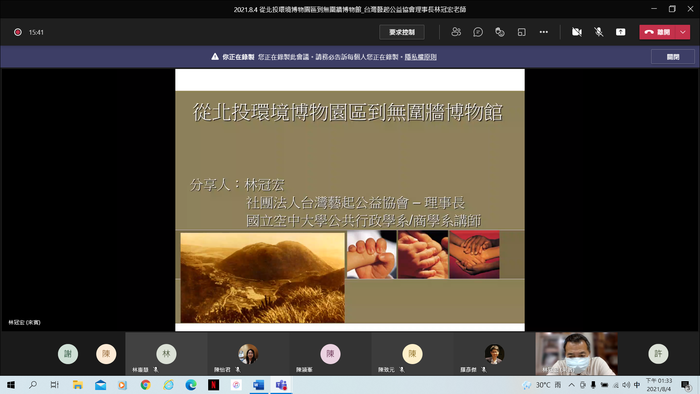
Task: Click 要求控制 request control button
Action: (x=402, y=32)
